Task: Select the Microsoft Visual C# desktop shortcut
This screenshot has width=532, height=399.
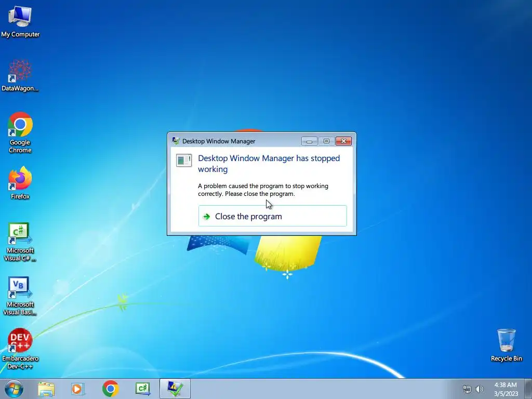Action: [20, 242]
